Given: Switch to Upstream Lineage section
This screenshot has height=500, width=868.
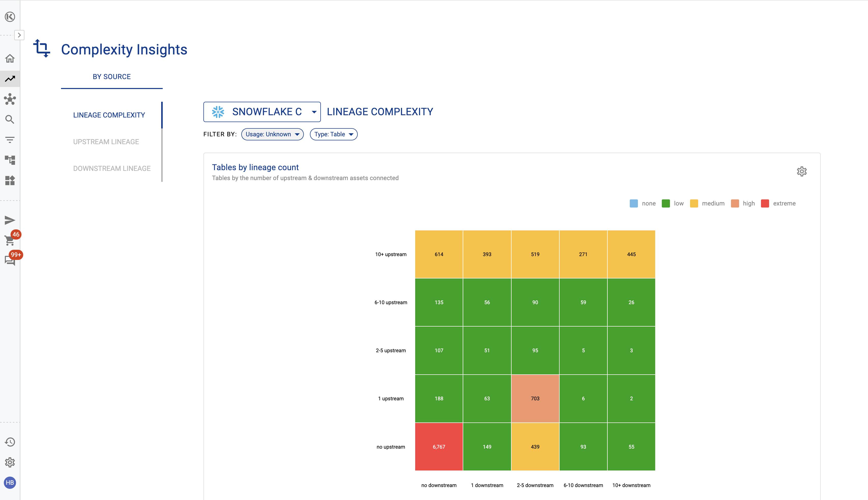Looking at the screenshot, I should [106, 142].
